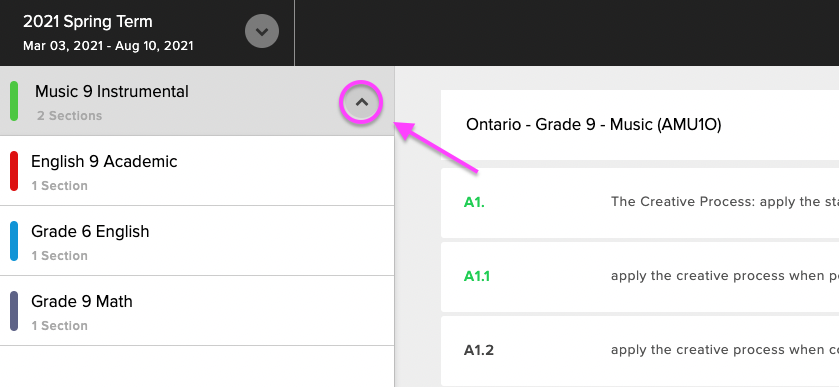Viewport: 839px width, 387px height.
Task: Click the purple Grade 9 Math color bar
Action: pyautogui.click(x=14, y=311)
